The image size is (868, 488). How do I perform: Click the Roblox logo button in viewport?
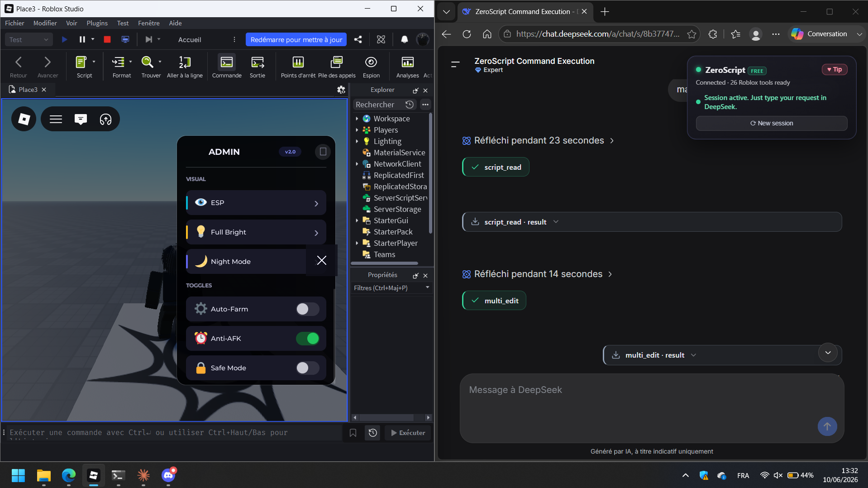pyautogui.click(x=24, y=119)
